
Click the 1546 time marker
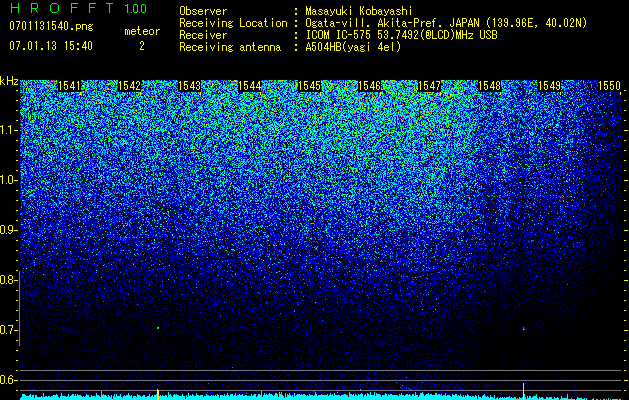coord(369,86)
